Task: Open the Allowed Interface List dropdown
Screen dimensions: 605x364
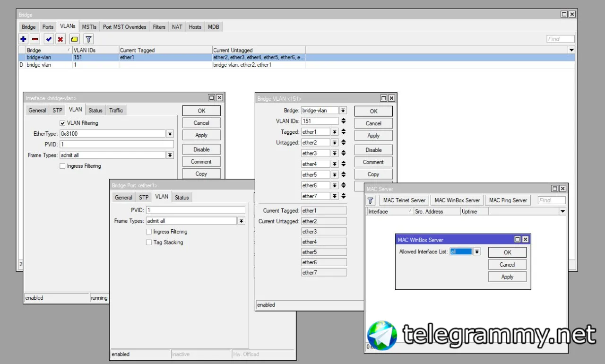Action: click(x=477, y=252)
